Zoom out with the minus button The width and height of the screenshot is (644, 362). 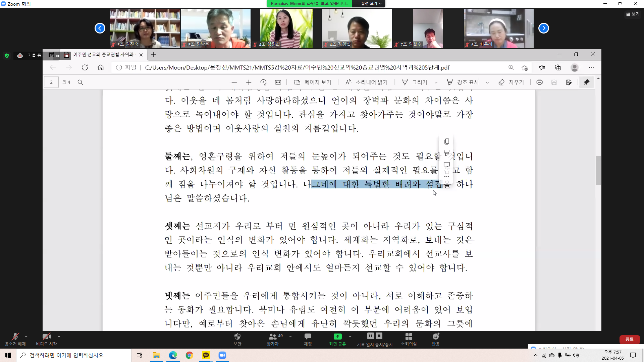point(234,82)
